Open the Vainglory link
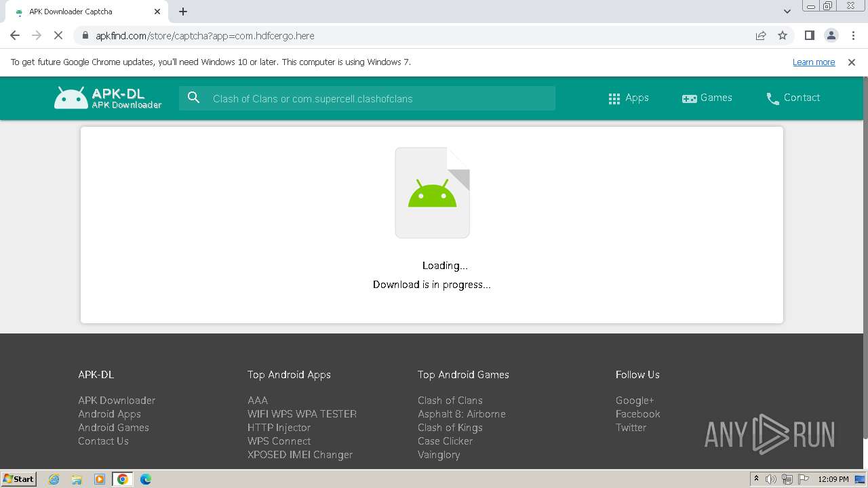868x488 pixels. click(x=439, y=455)
